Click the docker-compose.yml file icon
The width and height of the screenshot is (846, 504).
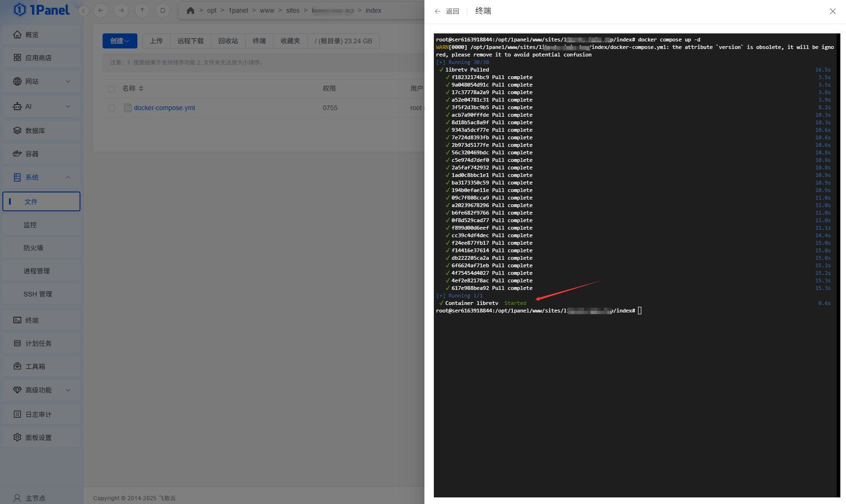pyautogui.click(x=128, y=108)
